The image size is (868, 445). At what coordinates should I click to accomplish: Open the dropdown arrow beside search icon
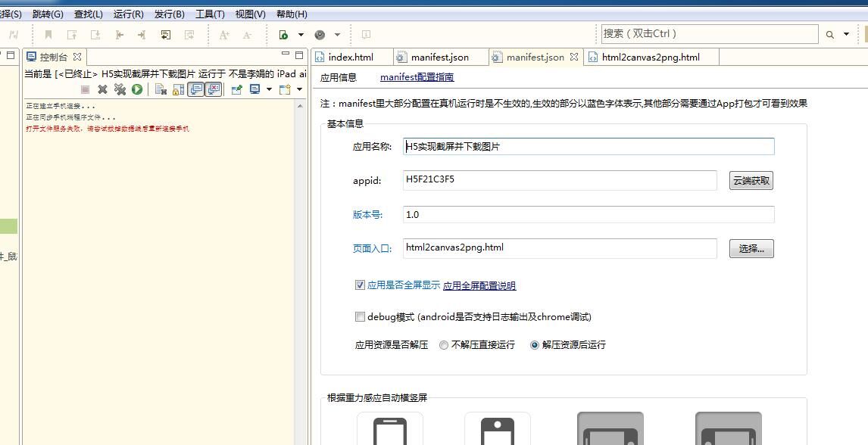click(x=846, y=35)
